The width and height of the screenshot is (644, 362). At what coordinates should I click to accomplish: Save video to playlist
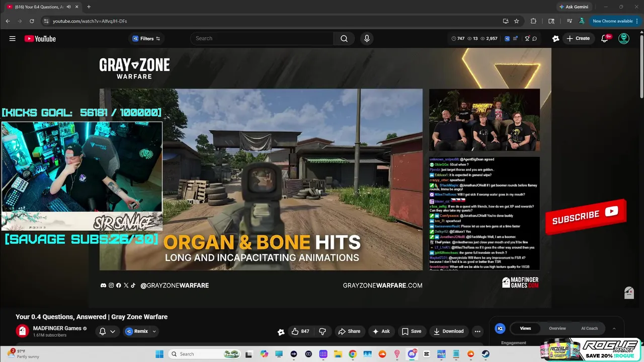coord(411,331)
